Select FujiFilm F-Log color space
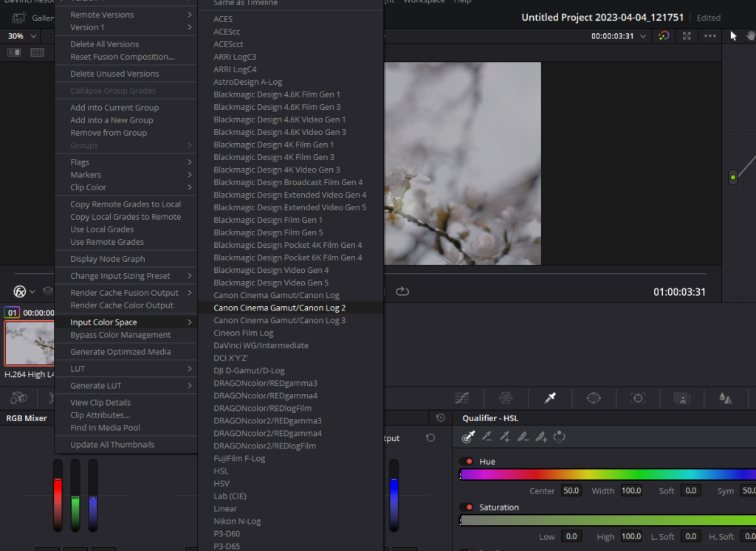This screenshot has width=756, height=551. 291,458
